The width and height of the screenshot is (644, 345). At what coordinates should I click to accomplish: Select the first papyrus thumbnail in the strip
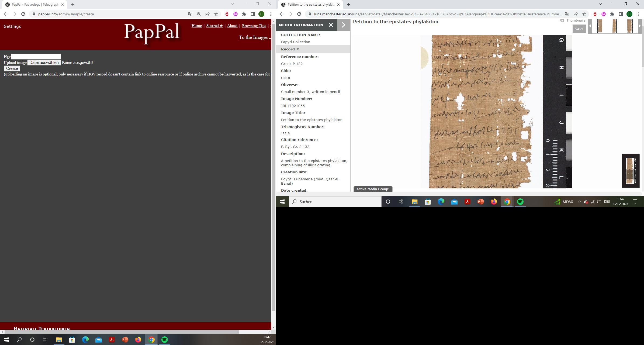[x=600, y=26]
